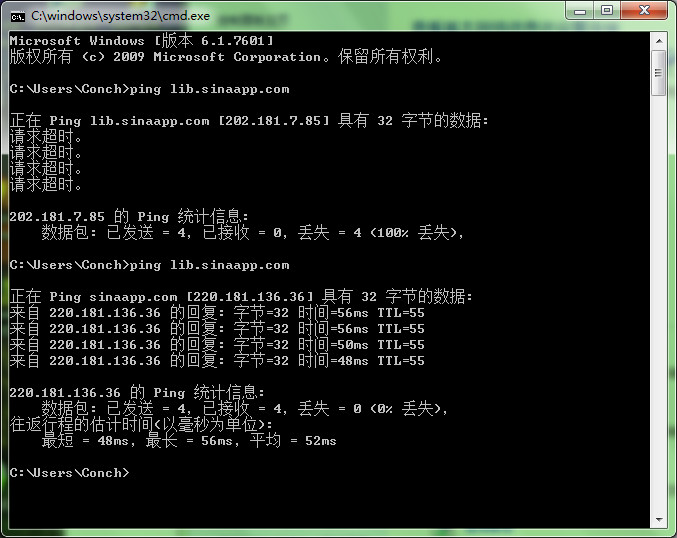Click '202.181.7.85 的 Ping 统计信息' line

[x=129, y=216]
